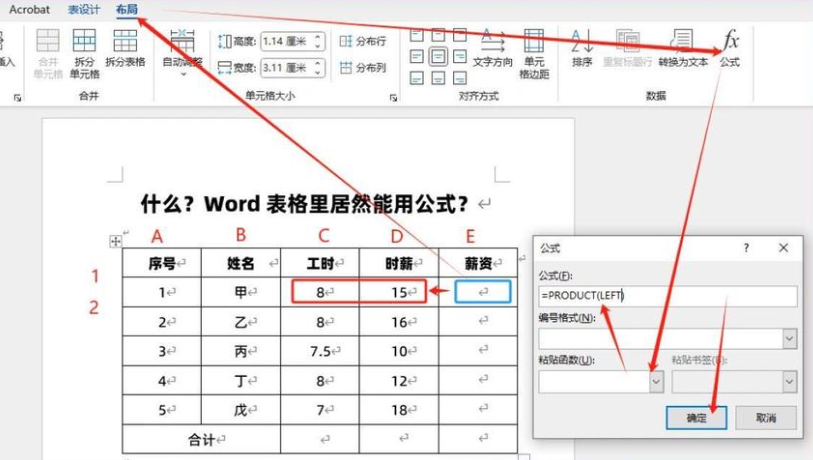Click 转换为文本 convert to text icon
Viewport: 813px width, 460px height.
pos(683,46)
